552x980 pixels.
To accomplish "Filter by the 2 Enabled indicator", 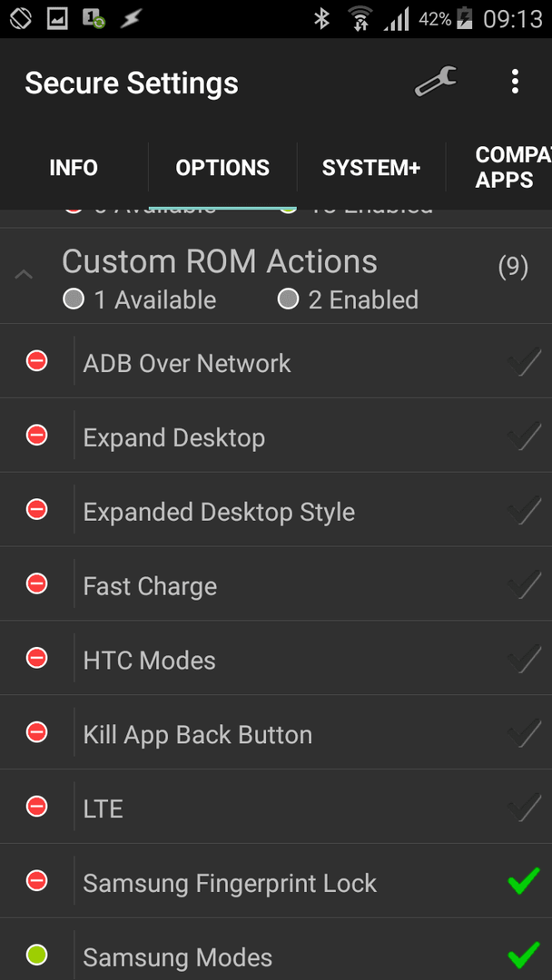I will pyautogui.click(x=349, y=300).
